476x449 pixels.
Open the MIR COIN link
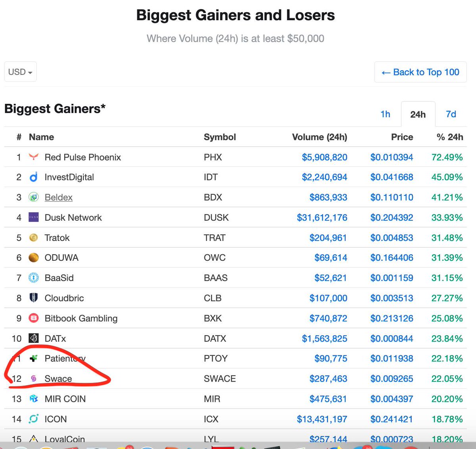(65, 399)
